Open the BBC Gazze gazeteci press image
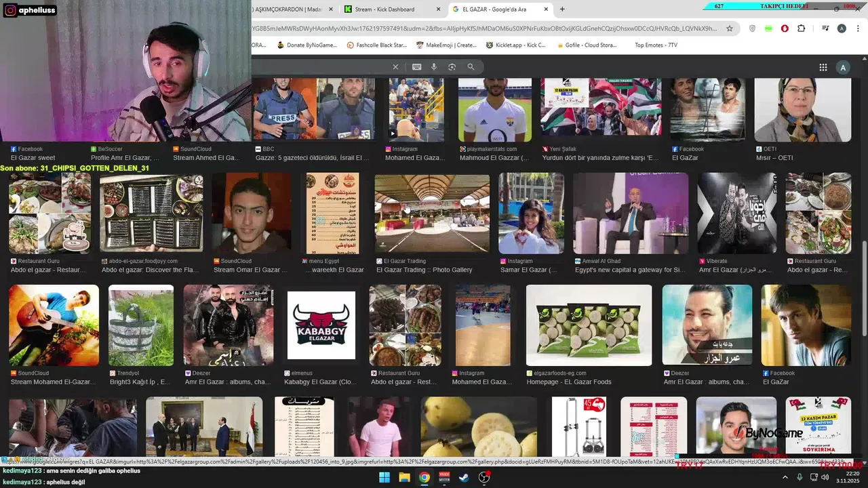The image size is (868, 488). (314, 110)
